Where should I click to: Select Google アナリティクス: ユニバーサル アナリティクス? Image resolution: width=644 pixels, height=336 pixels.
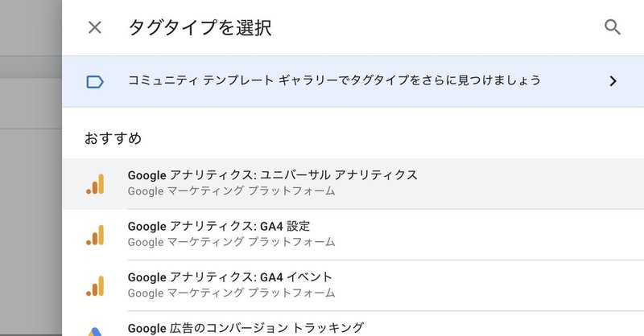coord(272,175)
